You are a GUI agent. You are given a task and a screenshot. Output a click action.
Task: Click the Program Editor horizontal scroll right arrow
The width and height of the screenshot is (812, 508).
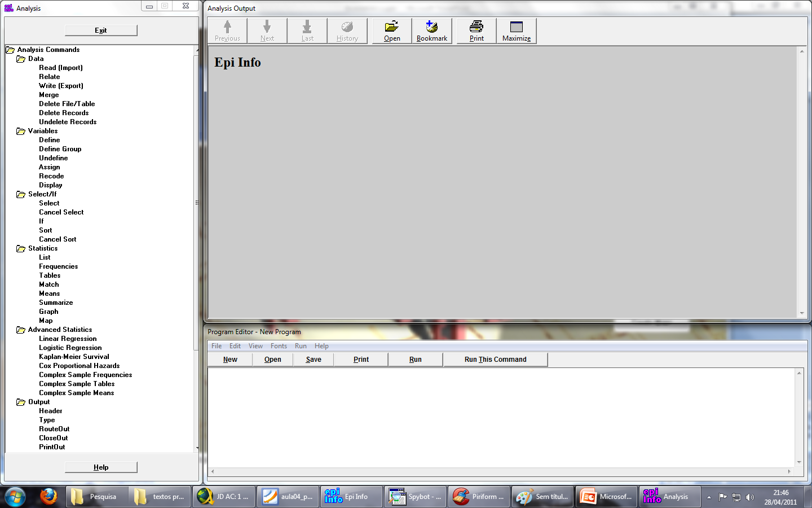[x=789, y=471]
